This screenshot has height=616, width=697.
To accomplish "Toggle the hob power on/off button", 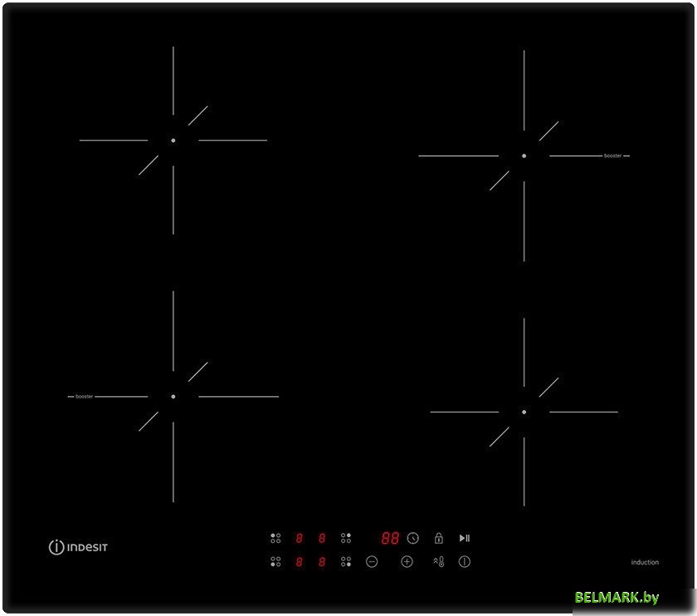I will (x=465, y=562).
